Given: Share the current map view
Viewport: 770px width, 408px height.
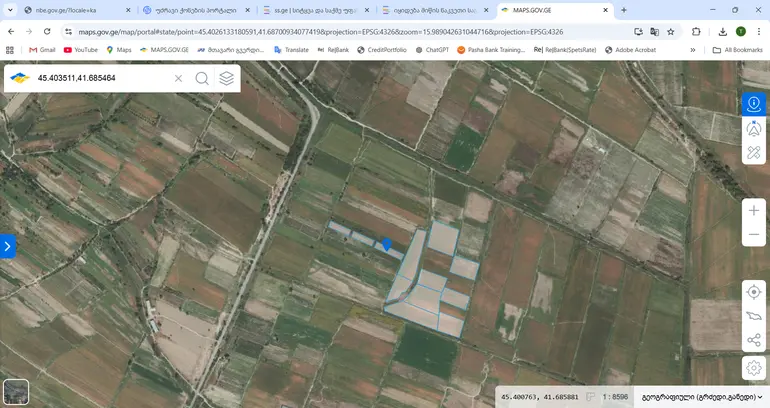Looking at the screenshot, I should pos(754,340).
